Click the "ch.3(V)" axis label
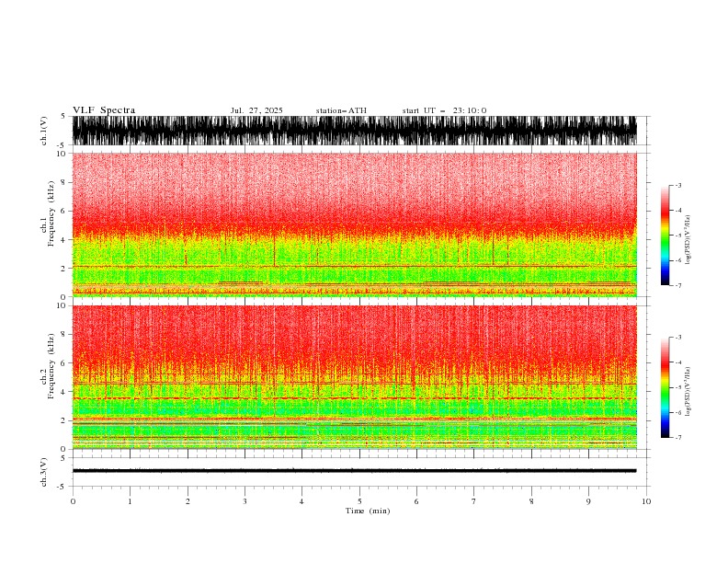 point(44,473)
